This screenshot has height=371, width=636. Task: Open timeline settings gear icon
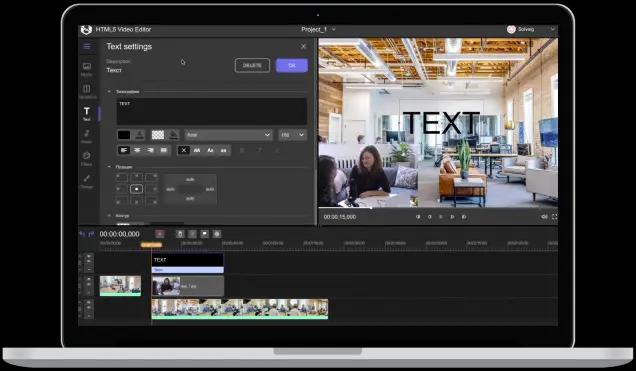pos(217,234)
